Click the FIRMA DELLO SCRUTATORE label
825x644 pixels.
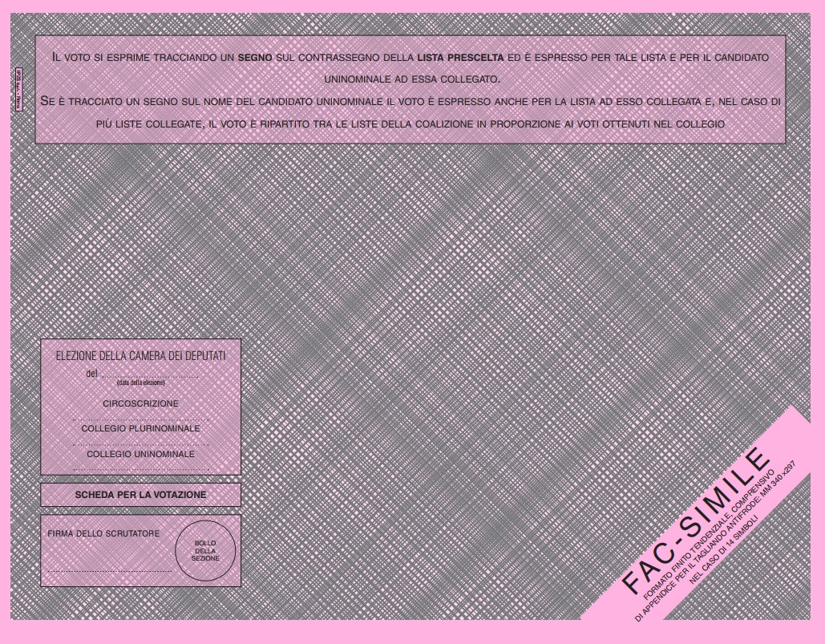point(103,533)
